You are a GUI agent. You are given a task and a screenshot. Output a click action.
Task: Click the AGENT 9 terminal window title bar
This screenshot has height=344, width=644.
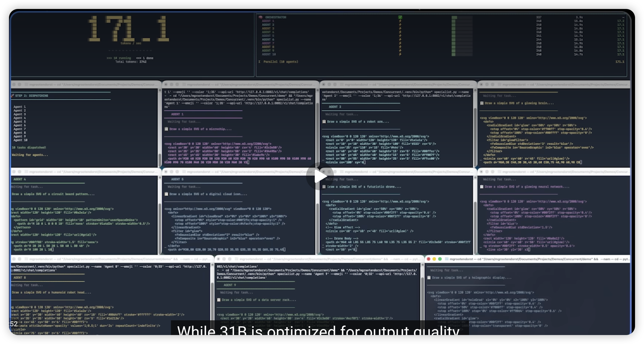pyautogui.click(x=318, y=259)
